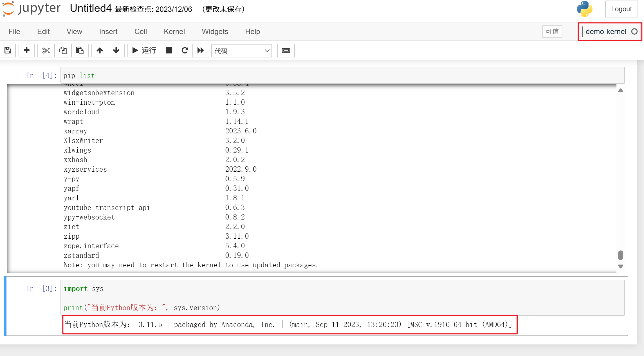Open the Edit menu
The height and width of the screenshot is (356, 644).
point(43,32)
